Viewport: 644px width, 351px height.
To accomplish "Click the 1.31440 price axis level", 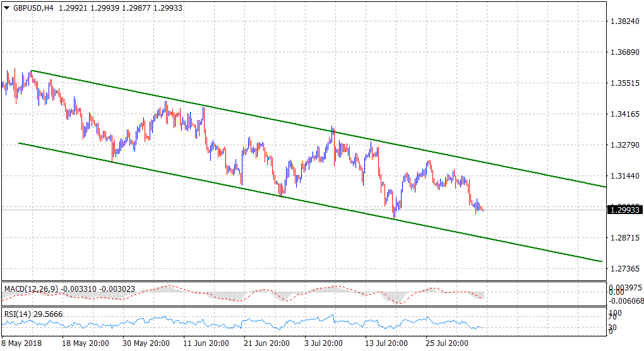I will point(624,176).
